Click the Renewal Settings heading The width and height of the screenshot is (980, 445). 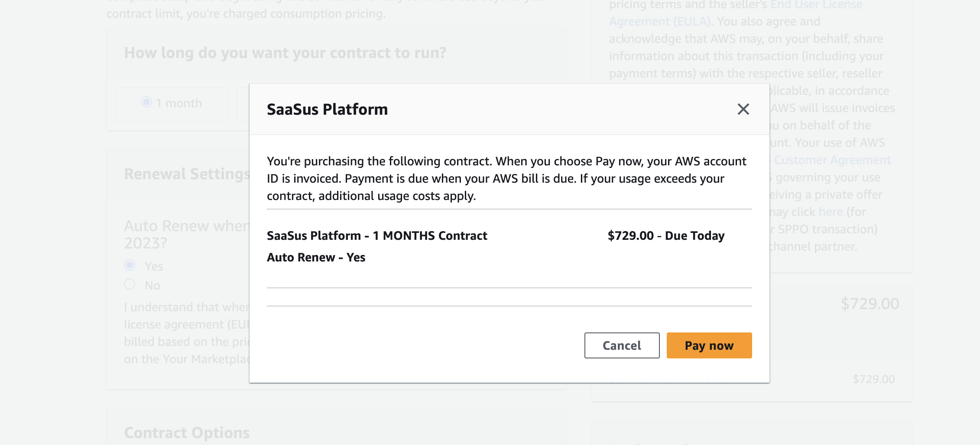(x=187, y=174)
